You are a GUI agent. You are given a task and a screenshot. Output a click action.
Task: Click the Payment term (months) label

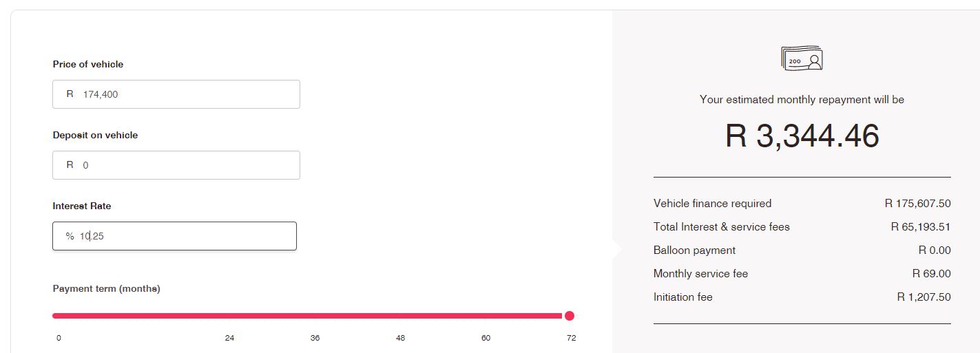106,289
